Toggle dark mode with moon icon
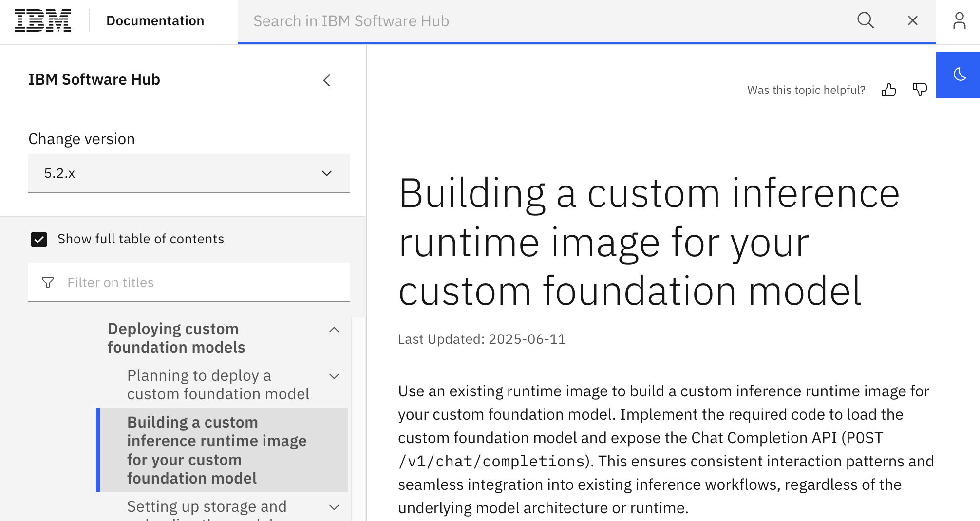Image resolution: width=980 pixels, height=521 pixels. tap(959, 74)
